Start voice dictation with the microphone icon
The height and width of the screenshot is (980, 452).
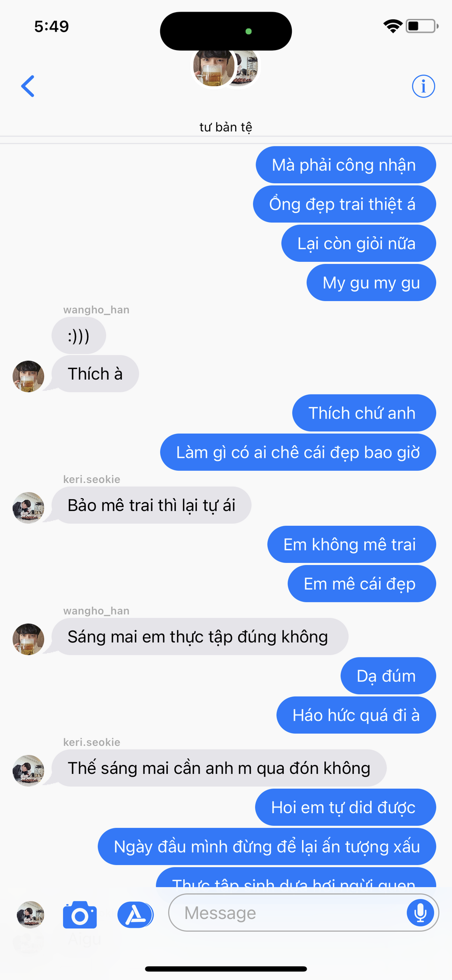pyautogui.click(x=420, y=913)
